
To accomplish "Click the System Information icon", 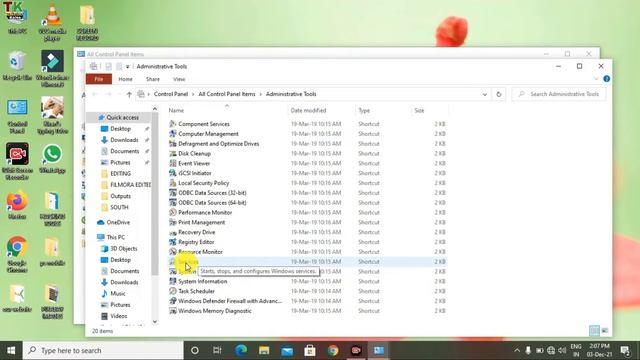I will [173, 281].
